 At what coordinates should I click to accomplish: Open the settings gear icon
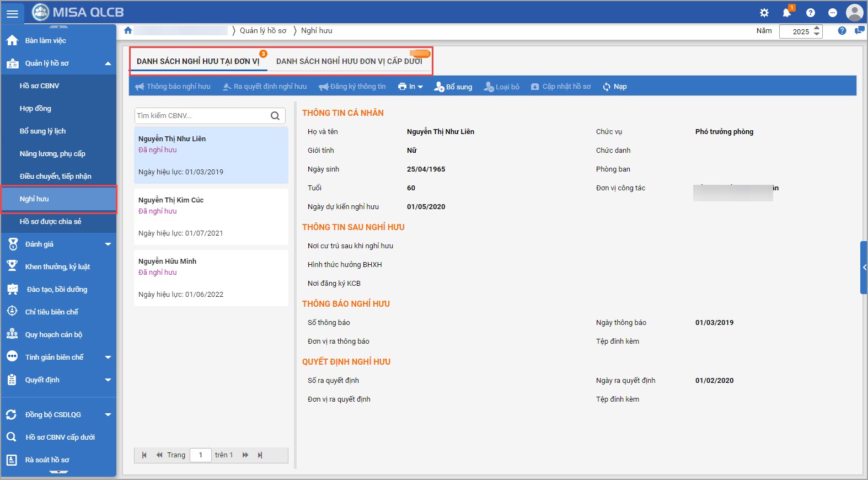[764, 13]
